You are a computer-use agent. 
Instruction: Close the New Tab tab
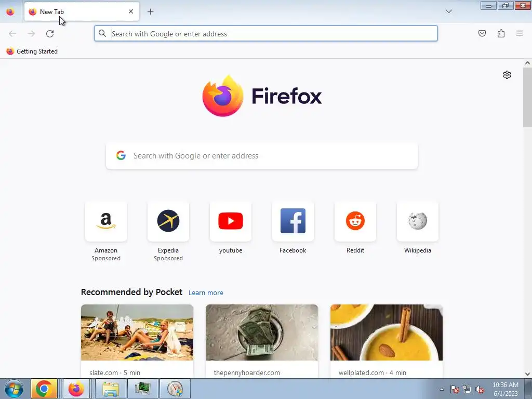(x=131, y=11)
